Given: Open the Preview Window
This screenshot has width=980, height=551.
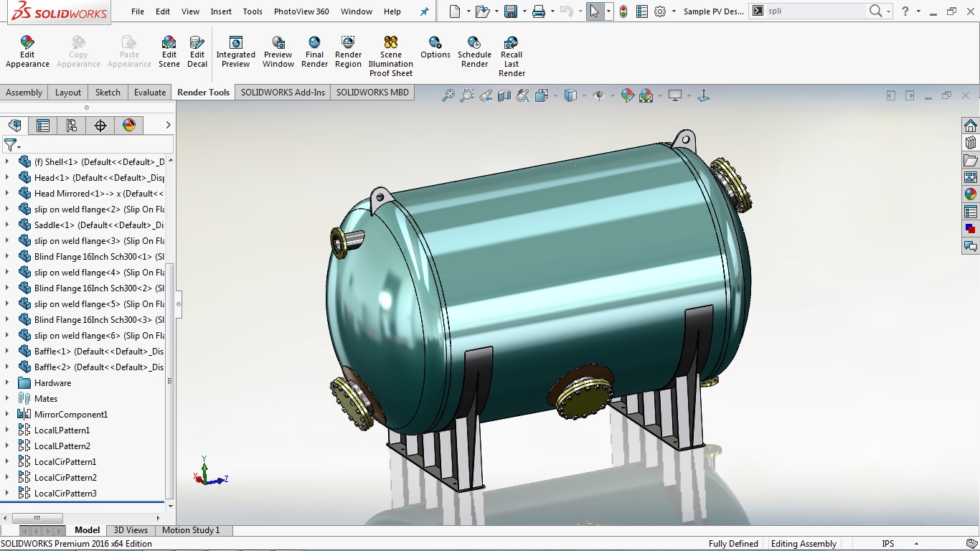Looking at the screenshot, I should point(278,52).
